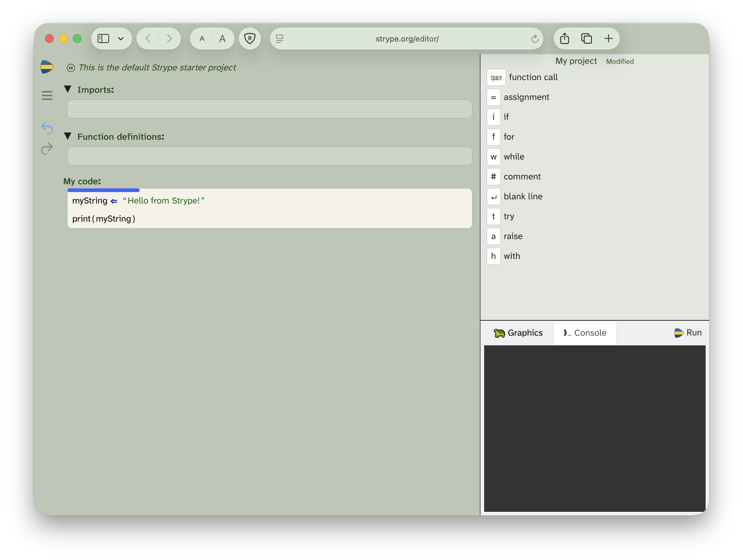Show the tab overview

(x=586, y=39)
